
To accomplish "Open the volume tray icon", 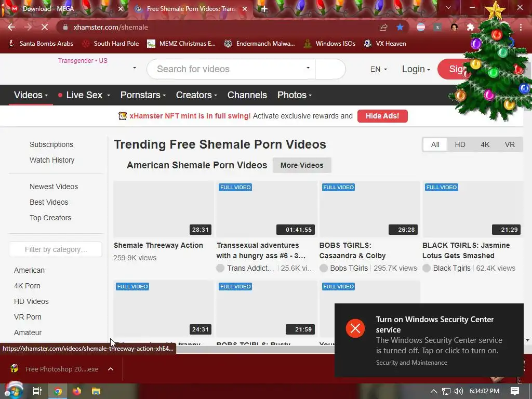I will coord(458,391).
